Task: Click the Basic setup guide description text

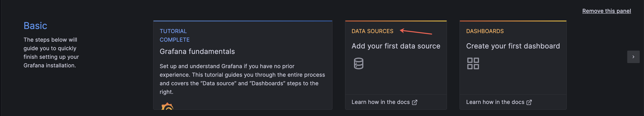Action: pos(51,53)
